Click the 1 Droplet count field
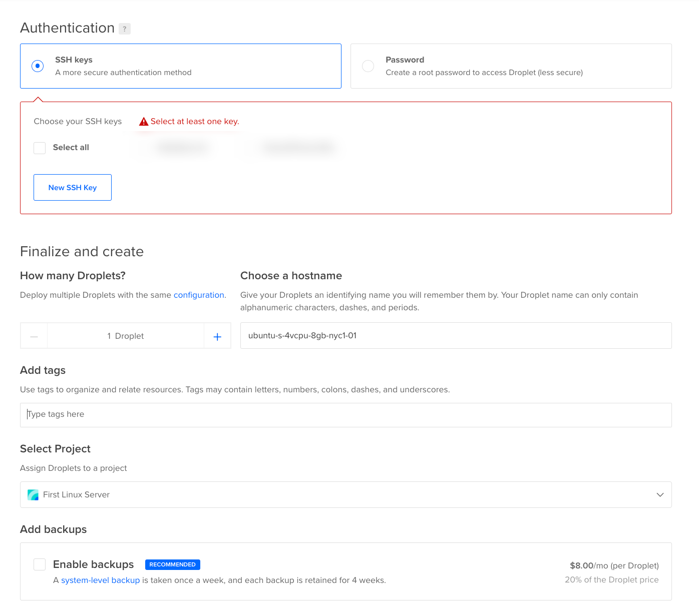The width and height of the screenshot is (699, 616). point(126,336)
